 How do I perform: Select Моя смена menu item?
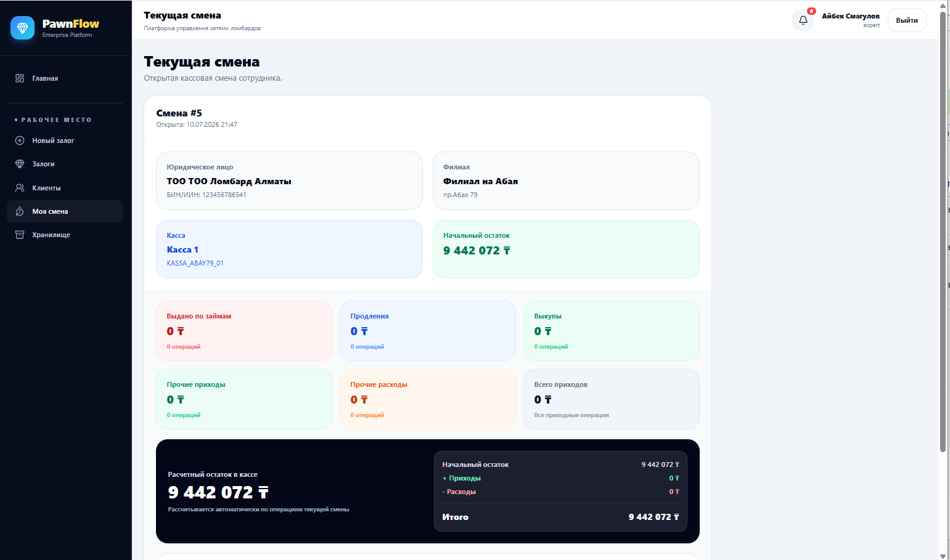click(x=65, y=211)
